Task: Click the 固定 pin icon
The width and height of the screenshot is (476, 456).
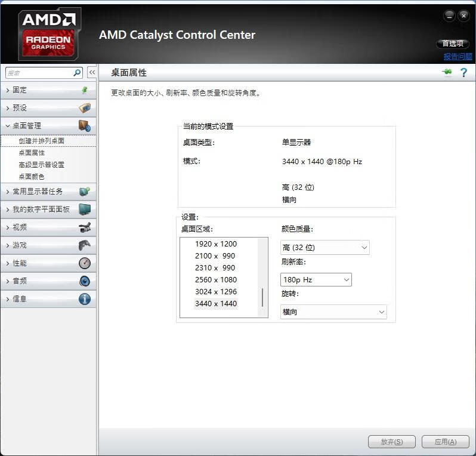Action: pyautogui.click(x=85, y=90)
